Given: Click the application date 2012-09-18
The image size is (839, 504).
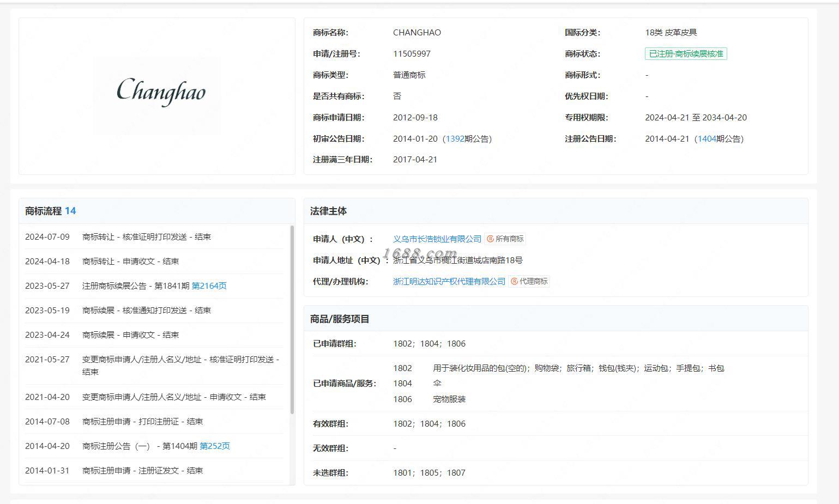Looking at the screenshot, I should click(x=415, y=118).
